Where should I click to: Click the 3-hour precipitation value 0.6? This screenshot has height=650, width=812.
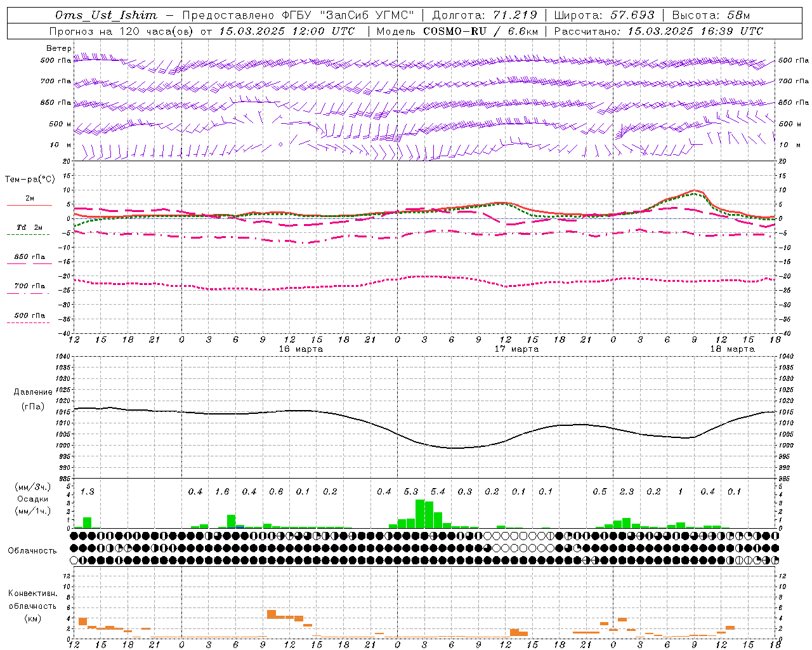[276, 492]
